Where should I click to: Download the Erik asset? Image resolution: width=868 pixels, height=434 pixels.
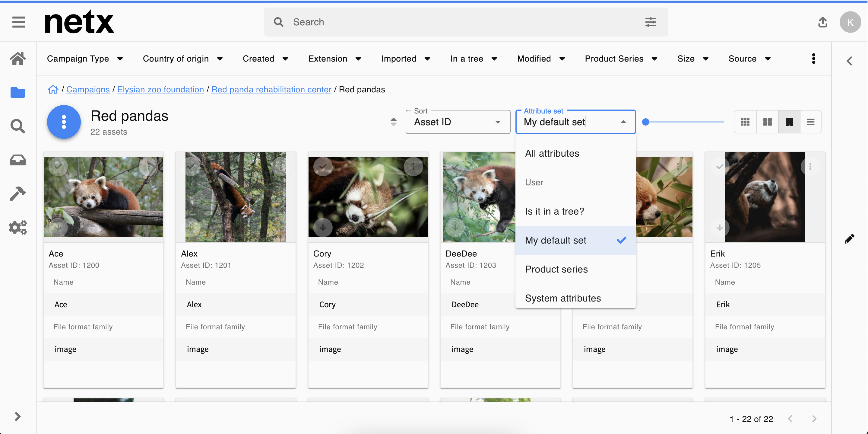[720, 228]
